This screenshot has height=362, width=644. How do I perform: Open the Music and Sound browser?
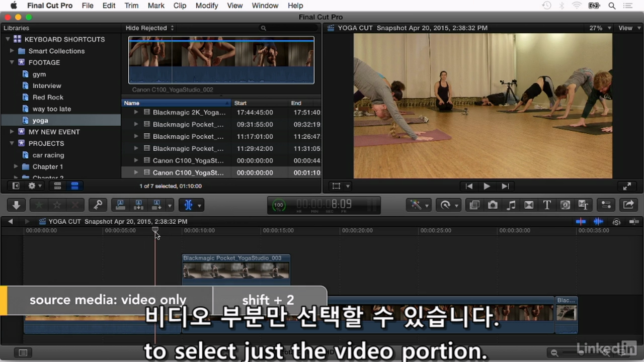tap(511, 205)
